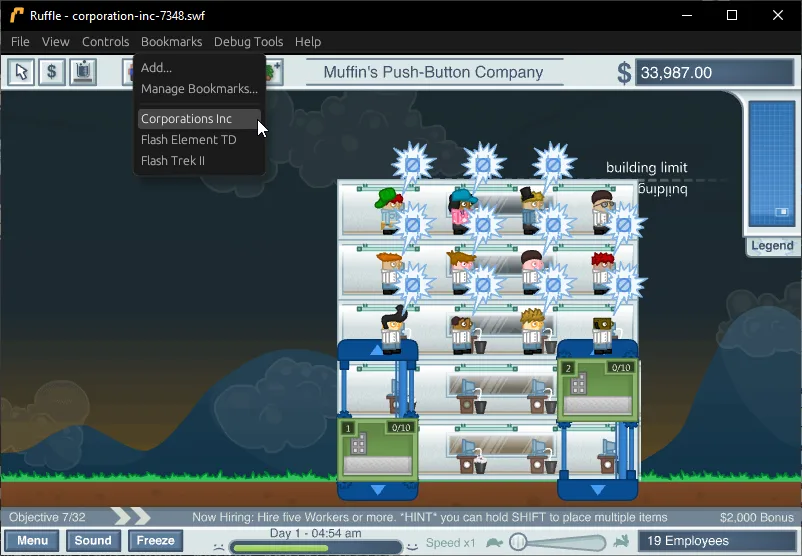The height and width of the screenshot is (556, 802).
Task: Select Manage Bookmarks... entry
Action: (199, 88)
